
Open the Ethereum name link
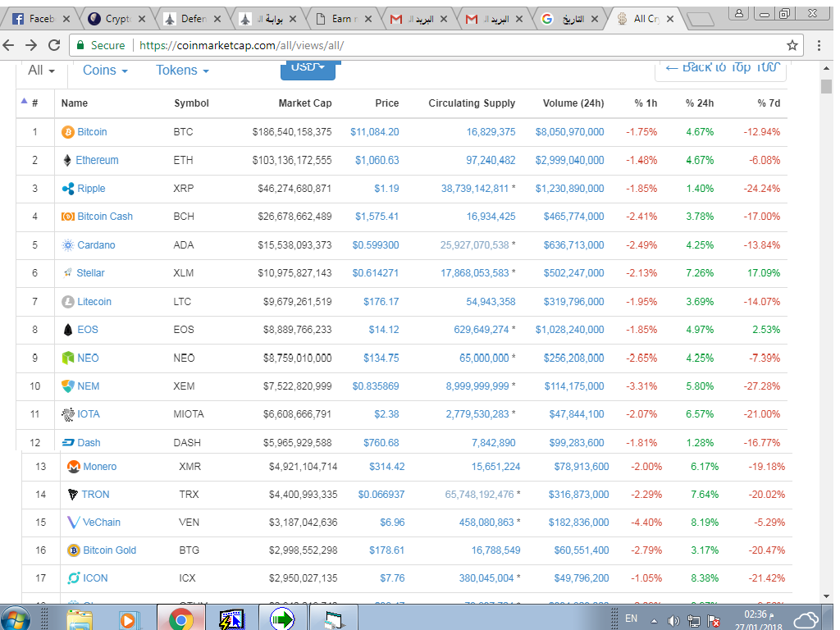pos(97,160)
